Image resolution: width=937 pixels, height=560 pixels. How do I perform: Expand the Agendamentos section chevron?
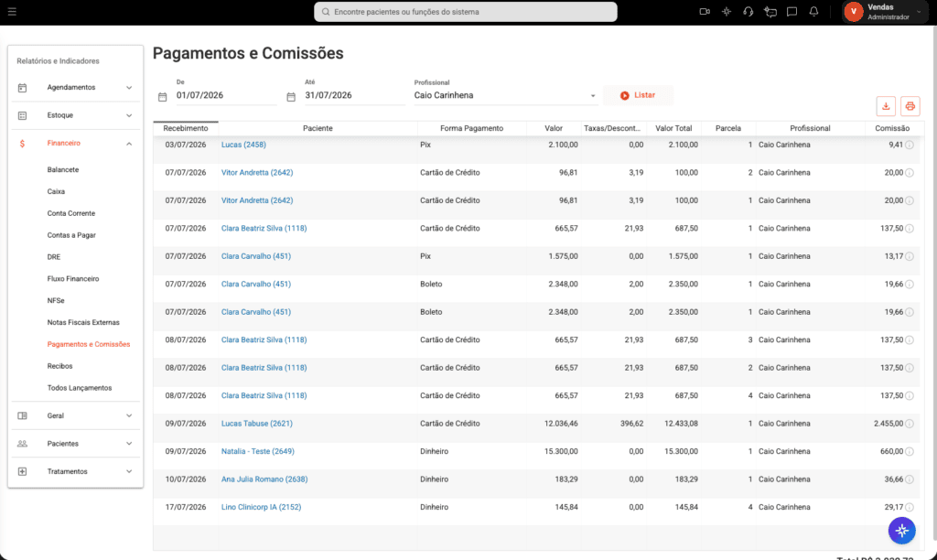tap(129, 88)
